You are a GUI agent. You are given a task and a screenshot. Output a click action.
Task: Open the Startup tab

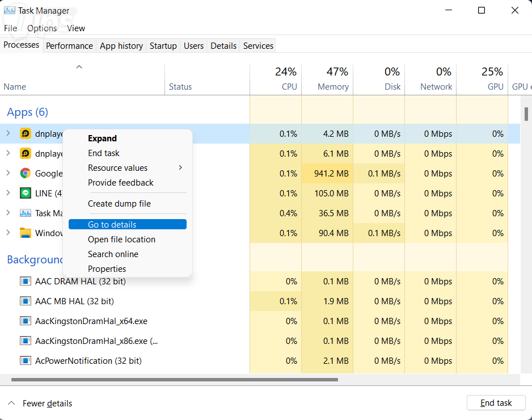click(163, 46)
